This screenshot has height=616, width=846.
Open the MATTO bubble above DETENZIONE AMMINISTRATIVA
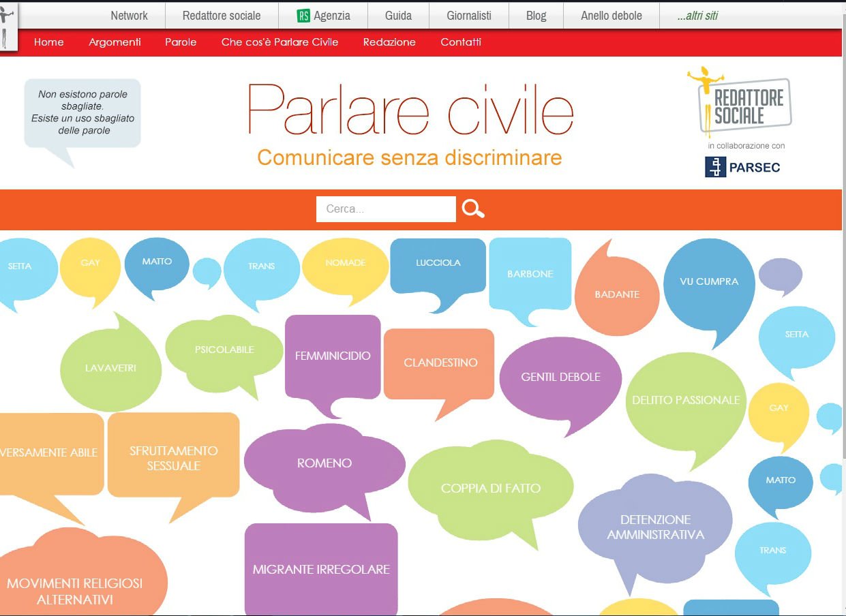point(781,485)
